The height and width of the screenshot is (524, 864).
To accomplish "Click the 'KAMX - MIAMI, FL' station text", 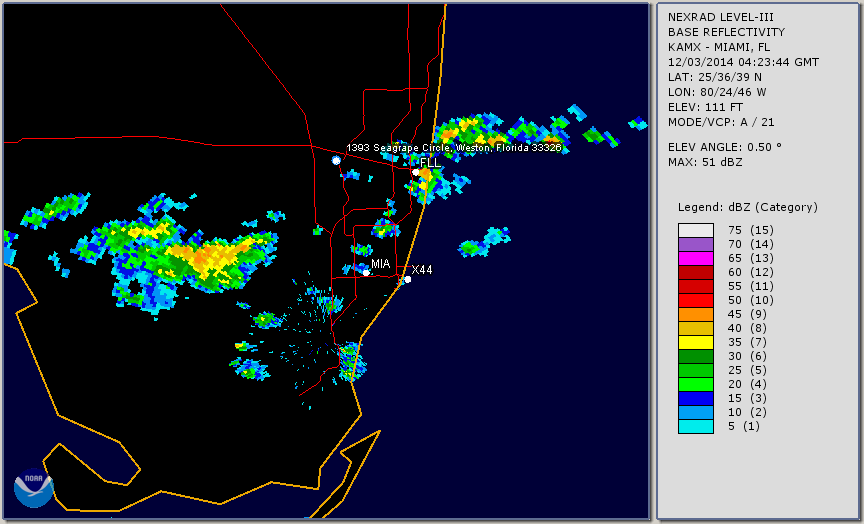I will (x=719, y=47).
